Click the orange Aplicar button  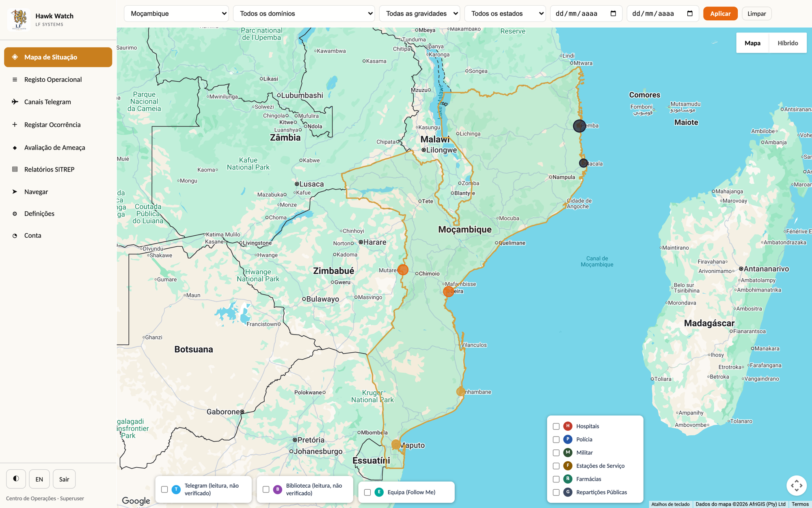pyautogui.click(x=720, y=13)
